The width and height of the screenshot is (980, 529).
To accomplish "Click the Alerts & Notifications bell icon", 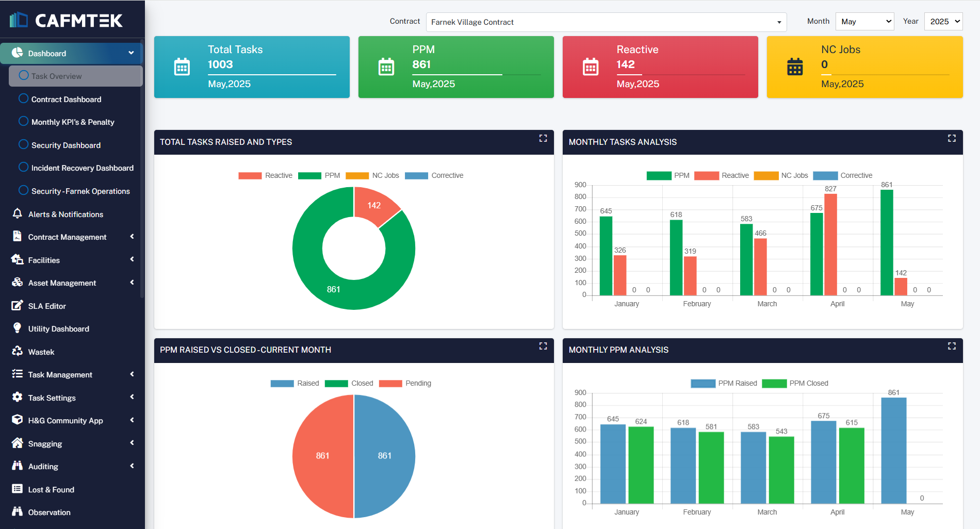I will [17, 213].
